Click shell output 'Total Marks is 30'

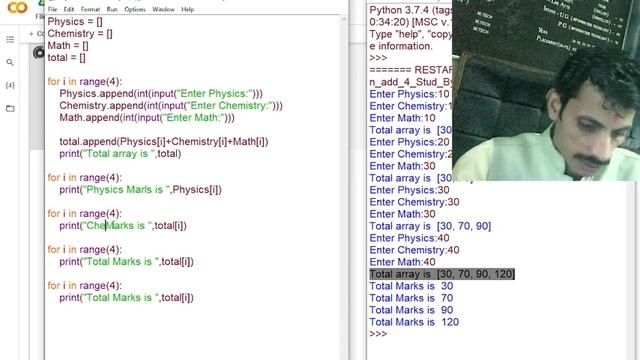[411, 286]
